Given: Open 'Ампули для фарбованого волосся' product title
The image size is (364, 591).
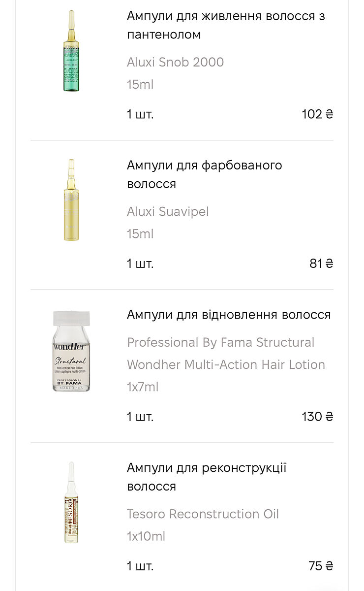Looking at the screenshot, I should 204,174.
